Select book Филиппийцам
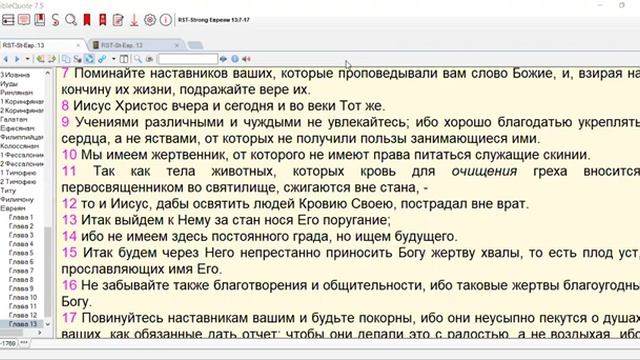 (x=22, y=137)
